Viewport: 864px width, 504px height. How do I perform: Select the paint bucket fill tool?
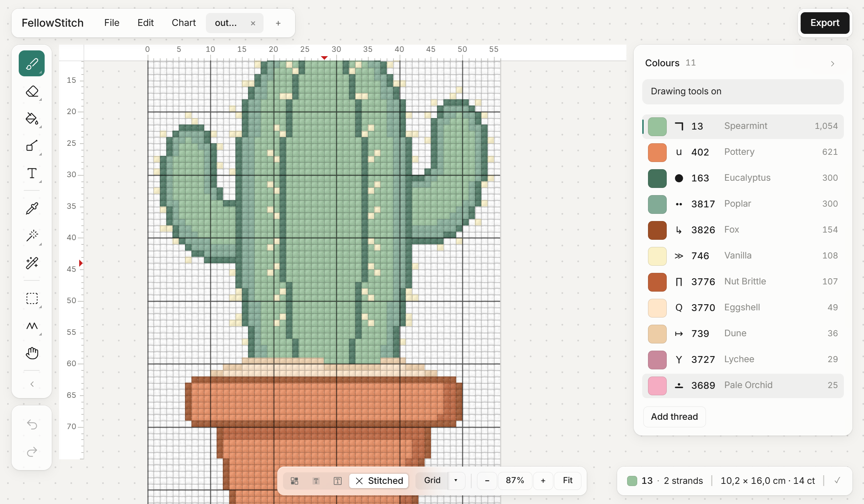32,119
